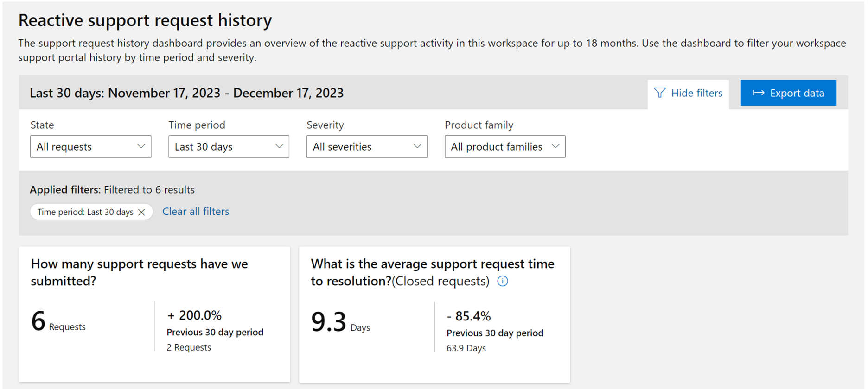Viewport: 868px width, 389px height.
Task: Click the Product family field label
Action: pos(479,125)
